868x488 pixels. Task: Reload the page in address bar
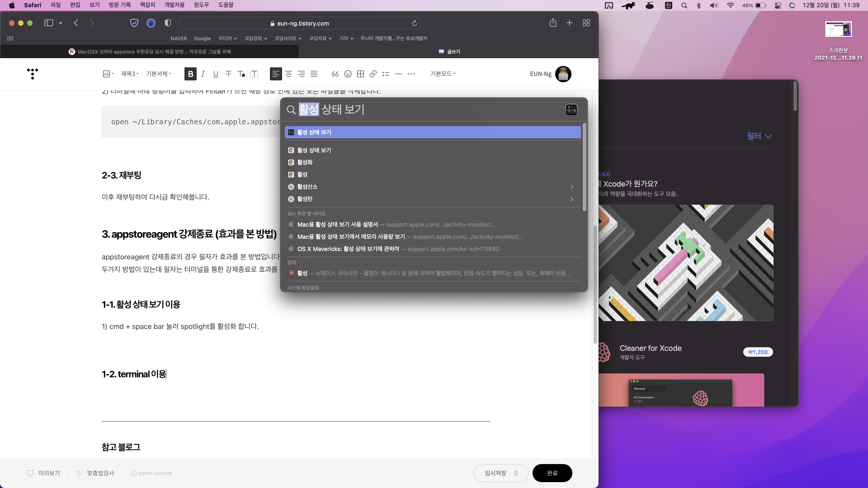[x=415, y=23]
